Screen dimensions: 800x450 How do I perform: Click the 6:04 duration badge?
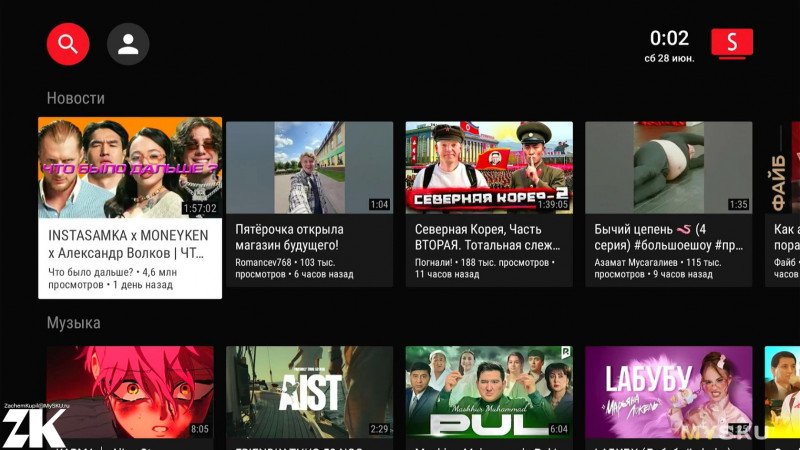coord(559,429)
